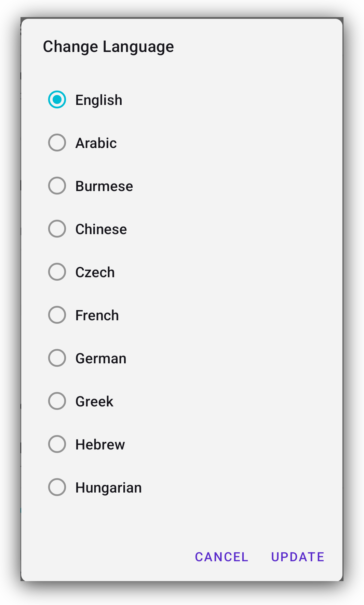Screen dimensions: 364x605
Task: Click the Hungarian label text
Action: click(x=108, y=487)
